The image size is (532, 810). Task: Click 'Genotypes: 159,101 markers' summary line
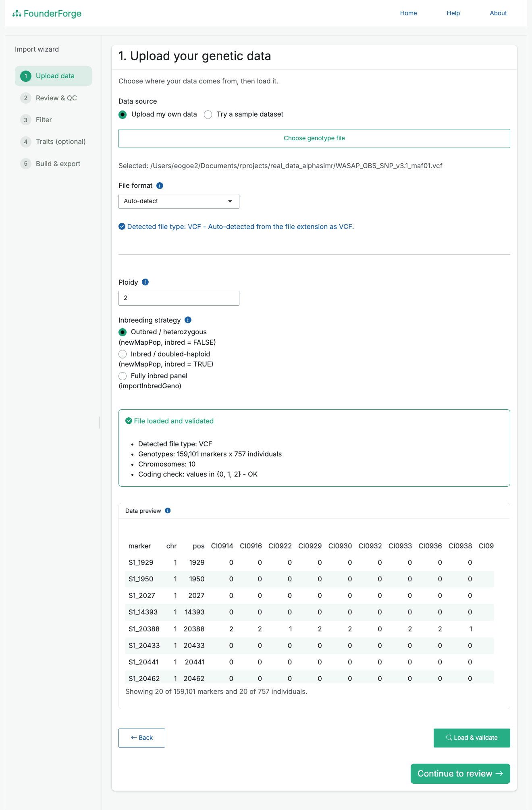210,454
